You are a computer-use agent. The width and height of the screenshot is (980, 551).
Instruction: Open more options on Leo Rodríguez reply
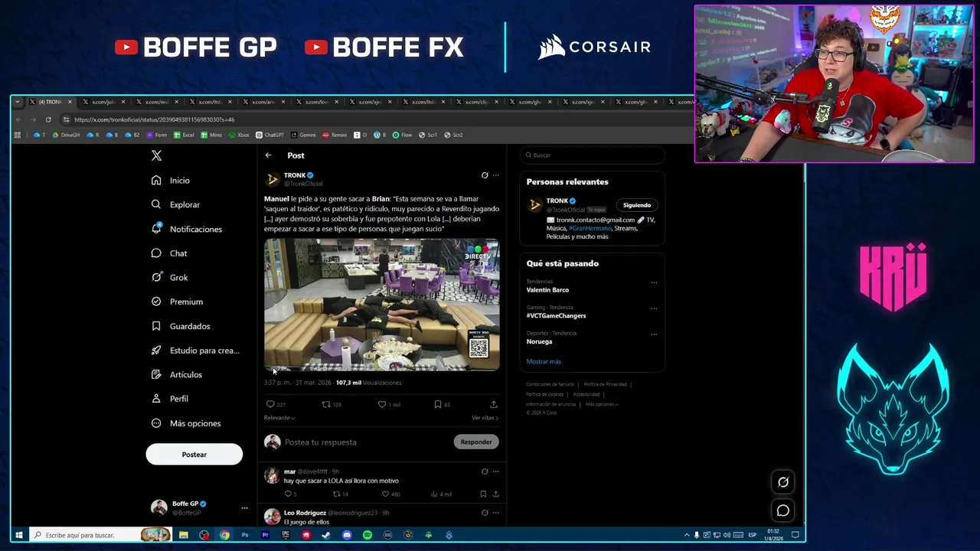pyautogui.click(x=495, y=513)
